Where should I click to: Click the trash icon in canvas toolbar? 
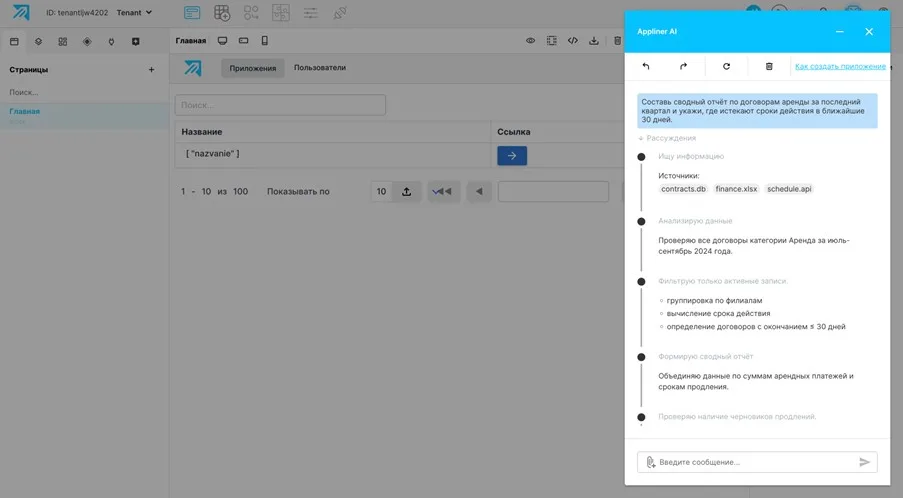pyautogui.click(x=617, y=40)
